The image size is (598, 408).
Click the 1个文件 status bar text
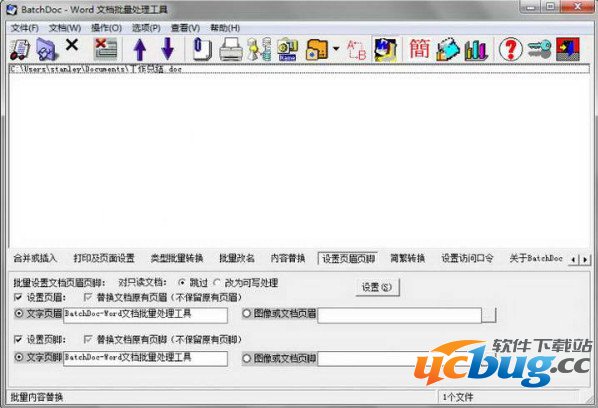[458, 397]
